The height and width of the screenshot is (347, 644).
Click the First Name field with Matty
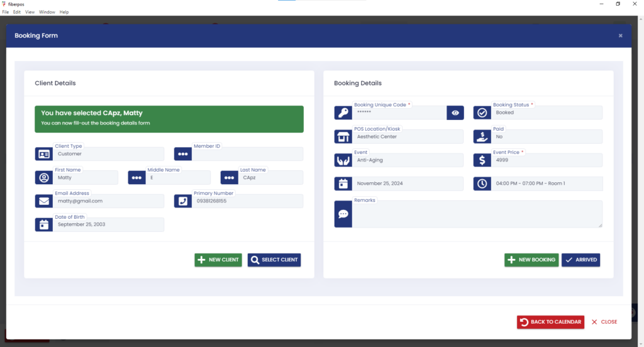click(86, 178)
